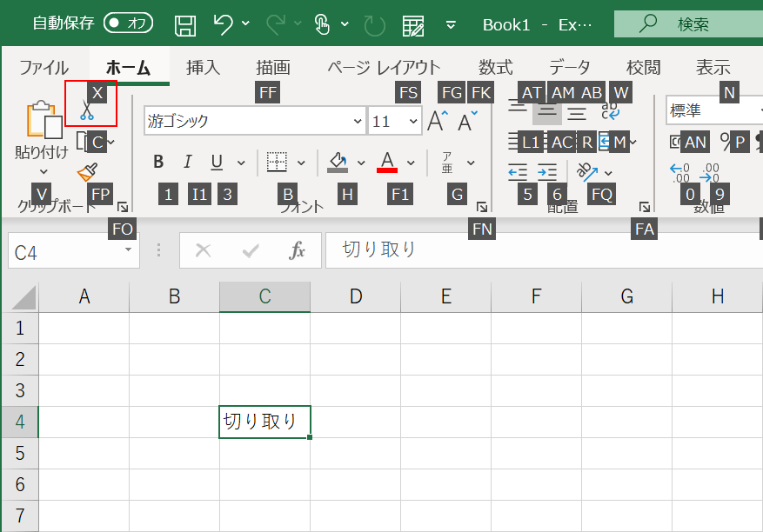Click the Increase Indent icon

[x=547, y=171]
